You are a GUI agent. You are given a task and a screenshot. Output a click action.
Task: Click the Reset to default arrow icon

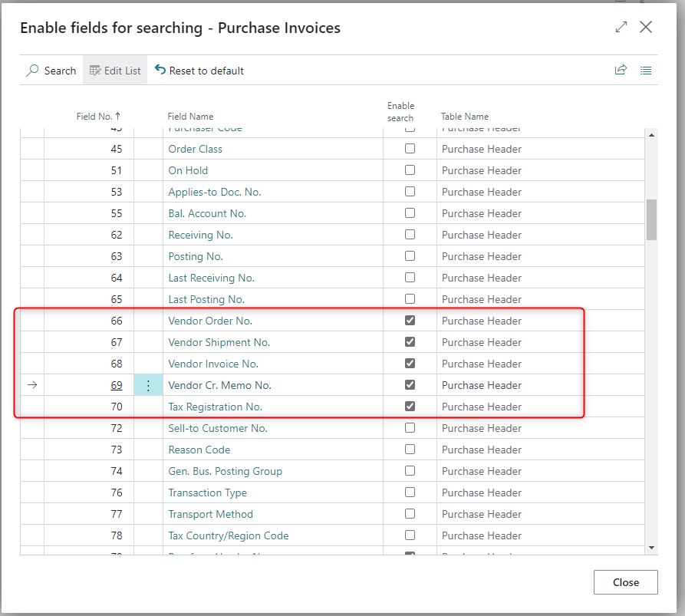coord(160,70)
